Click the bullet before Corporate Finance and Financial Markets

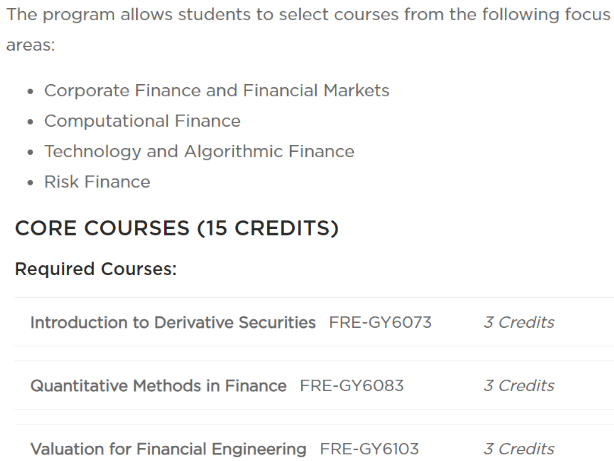tap(31, 90)
